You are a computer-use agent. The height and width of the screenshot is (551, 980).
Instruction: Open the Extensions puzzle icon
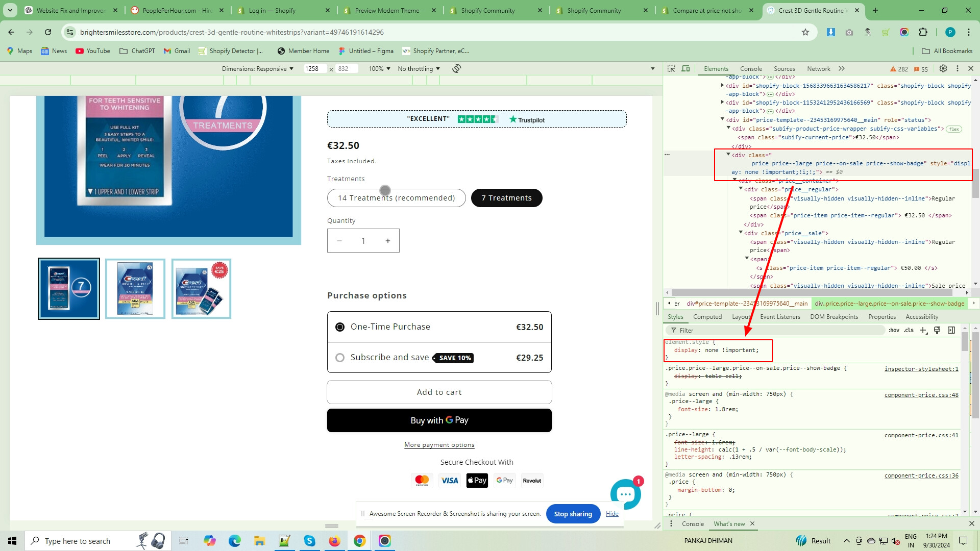923,32
